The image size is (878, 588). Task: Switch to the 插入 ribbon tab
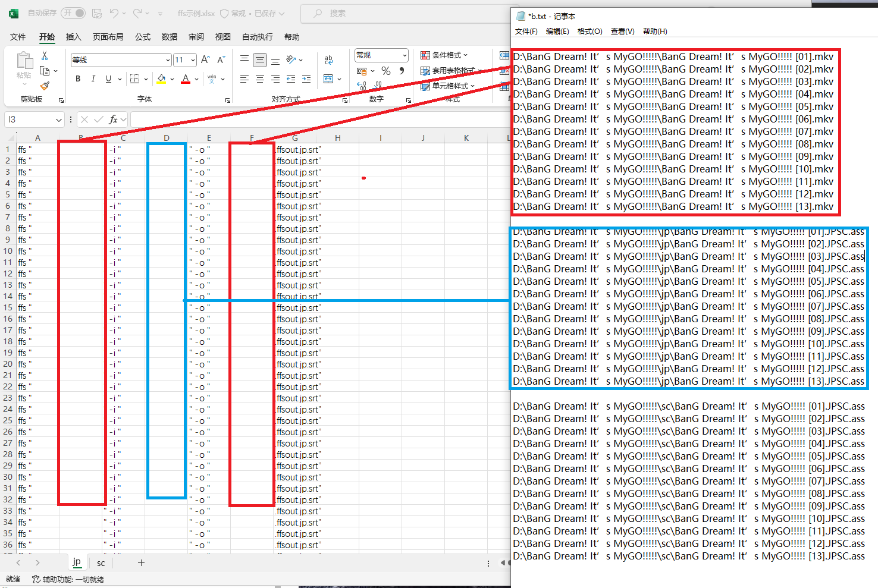tap(74, 37)
